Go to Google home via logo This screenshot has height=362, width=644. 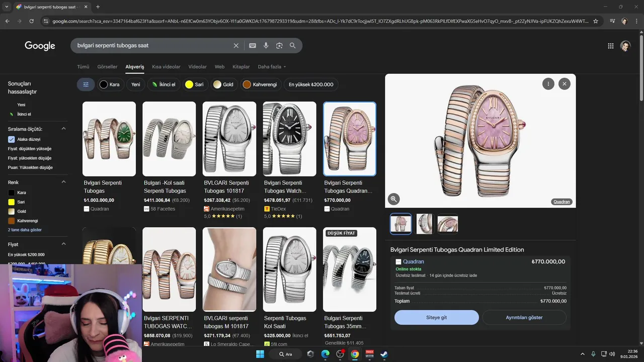coord(40,46)
